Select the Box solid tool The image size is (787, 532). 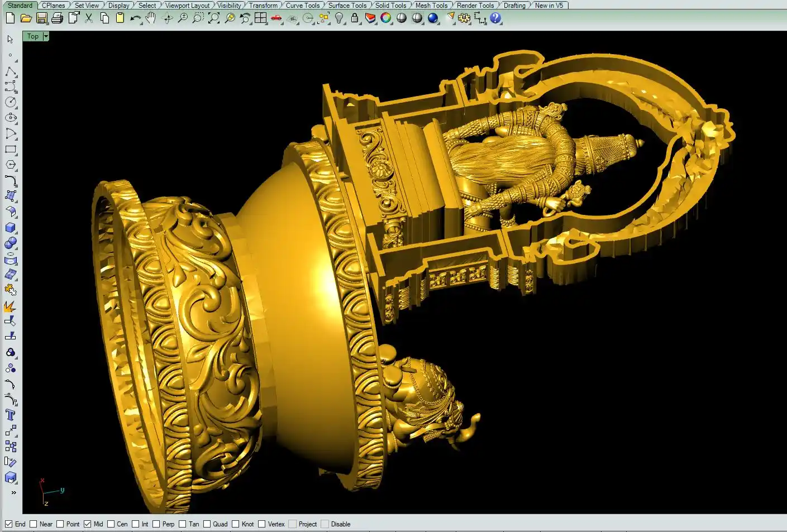(11, 228)
